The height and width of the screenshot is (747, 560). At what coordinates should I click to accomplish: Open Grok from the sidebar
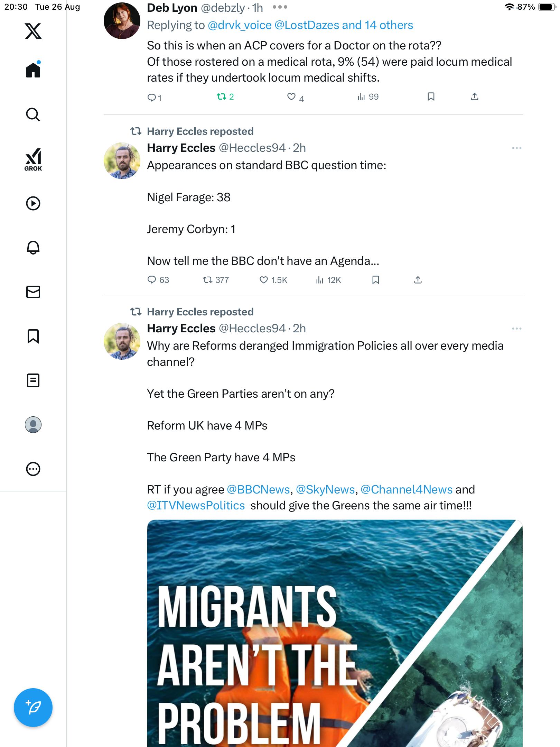(33, 159)
